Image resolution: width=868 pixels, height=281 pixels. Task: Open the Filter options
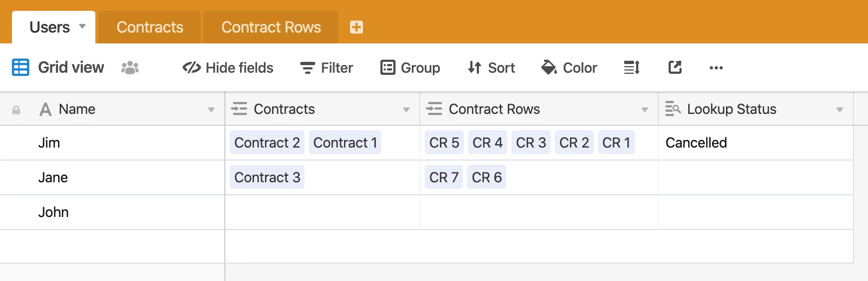pos(327,68)
